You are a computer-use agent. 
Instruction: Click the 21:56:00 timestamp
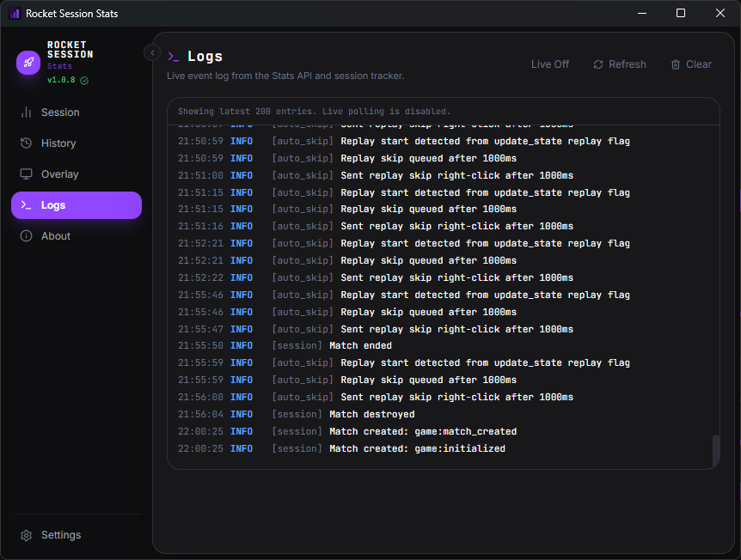[200, 397]
